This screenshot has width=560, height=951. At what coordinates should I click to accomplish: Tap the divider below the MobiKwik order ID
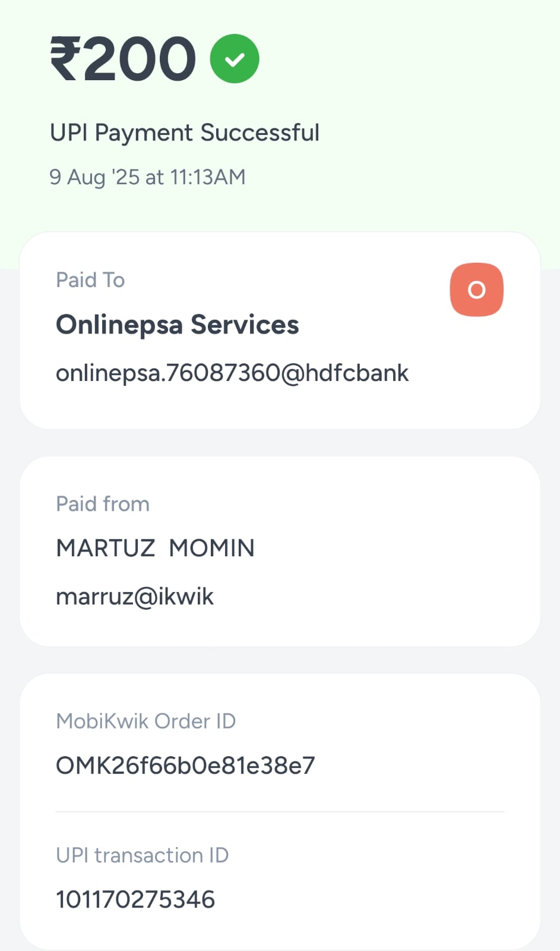pyautogui.click(x=280, y=811)
